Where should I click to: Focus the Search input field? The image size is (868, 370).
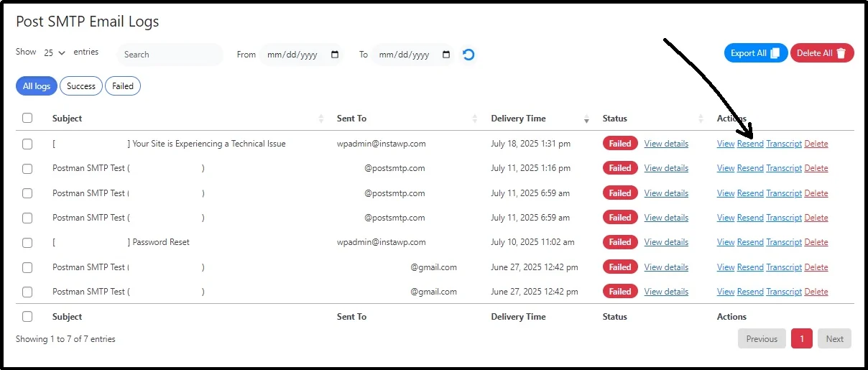click(x=171, y=55)
